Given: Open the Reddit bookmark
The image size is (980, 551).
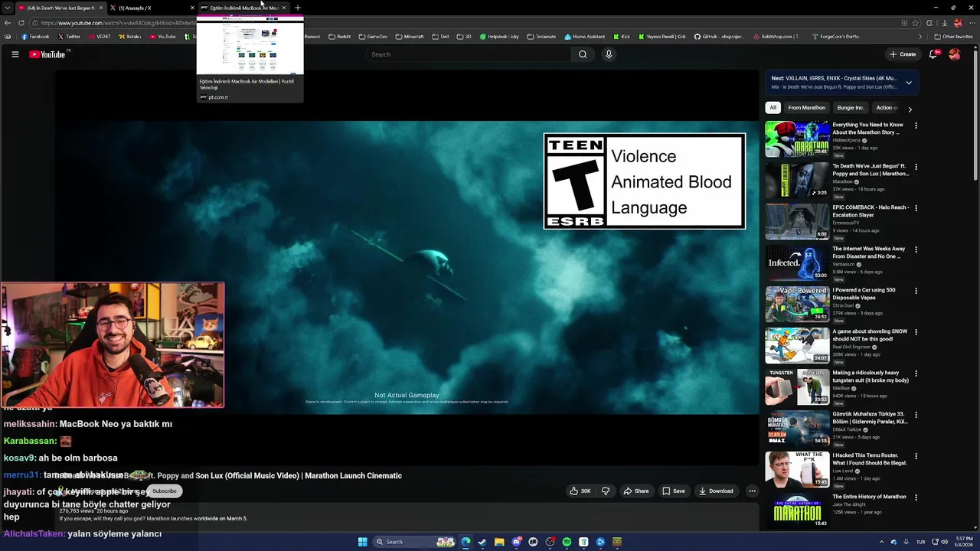Looking at the screenshot, I should pos(339,37).
